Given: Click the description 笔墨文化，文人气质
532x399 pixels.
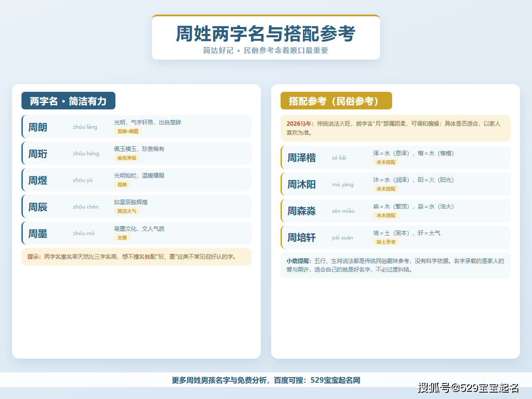Looking at the screenshot, I should [139, 229].
